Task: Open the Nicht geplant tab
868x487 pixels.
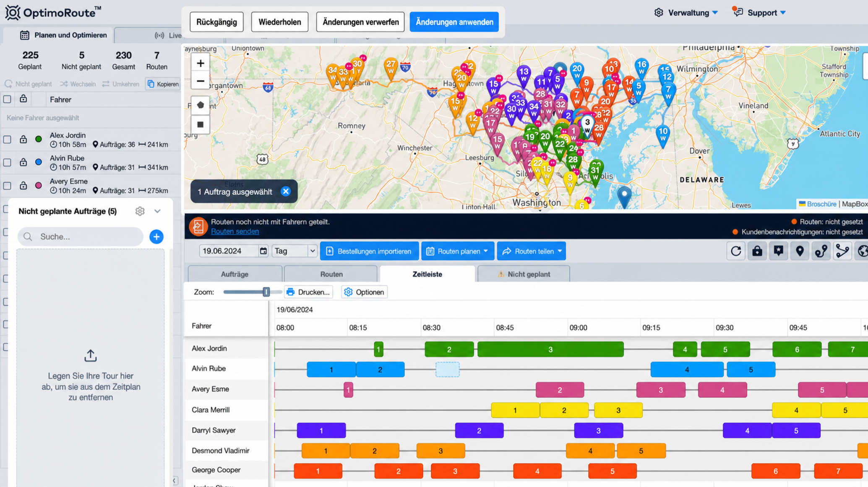Action: click(524, 274)
